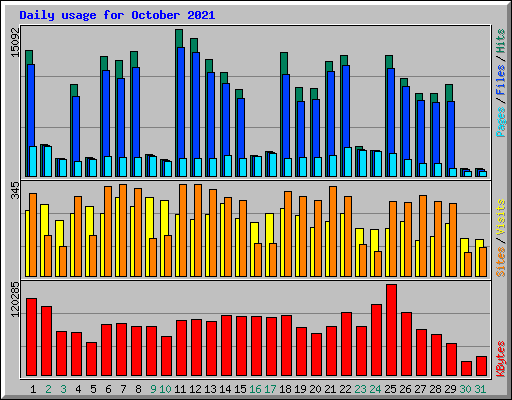Select the red KBytes bar for day 31
The height and width of the screenshot is (400, 512).
(x=481, y=366)
